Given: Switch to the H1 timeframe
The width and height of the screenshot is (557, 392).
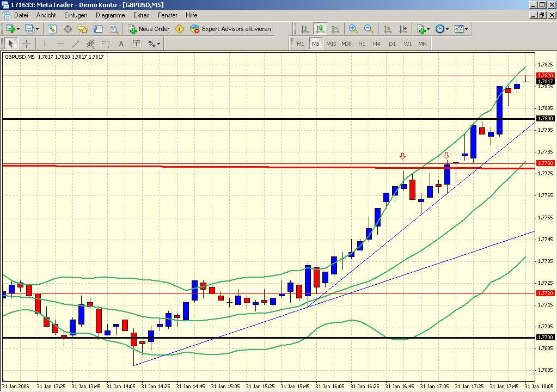Looking at the screenshot, I should click(362, 44).
